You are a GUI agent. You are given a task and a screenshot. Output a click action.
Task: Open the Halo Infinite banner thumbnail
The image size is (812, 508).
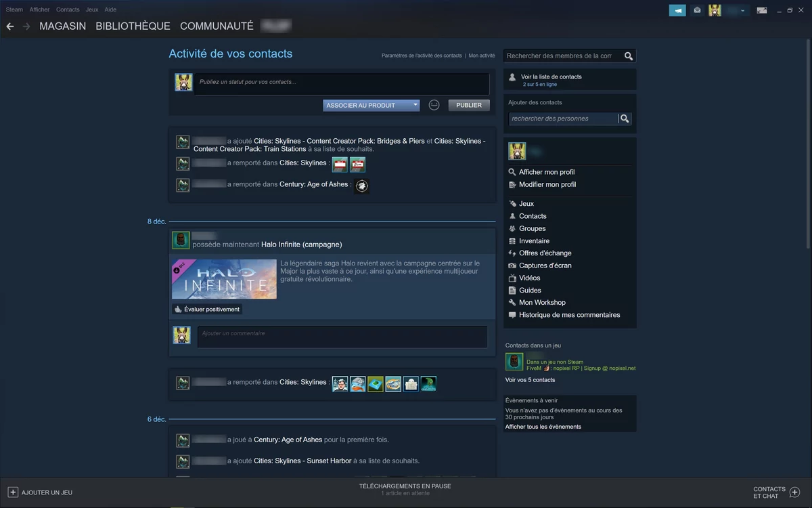click(224, 279)
